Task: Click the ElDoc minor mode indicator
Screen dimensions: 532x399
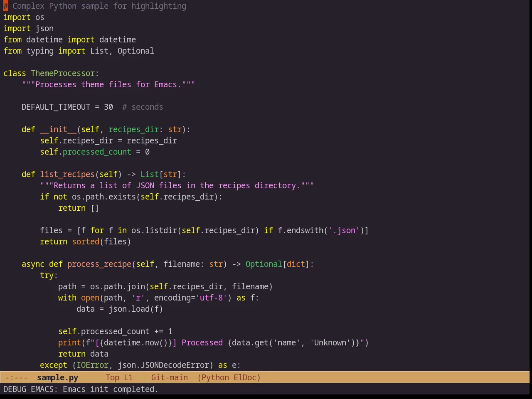Action: point(245,377)
